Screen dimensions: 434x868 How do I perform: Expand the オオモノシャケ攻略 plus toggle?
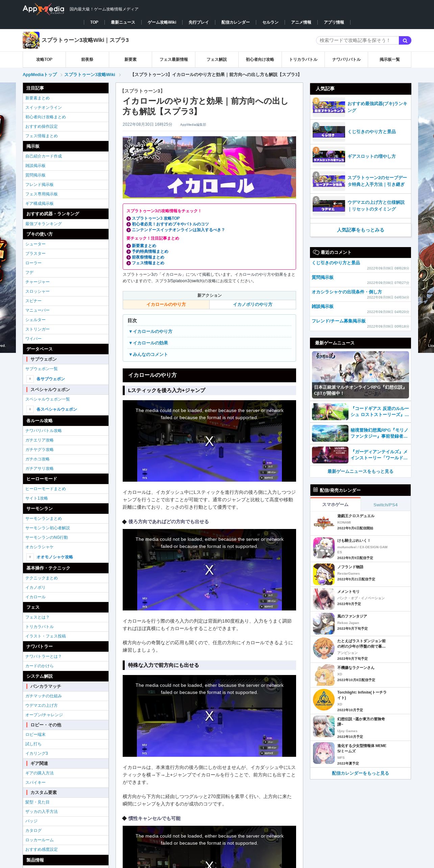coord(30,557)
